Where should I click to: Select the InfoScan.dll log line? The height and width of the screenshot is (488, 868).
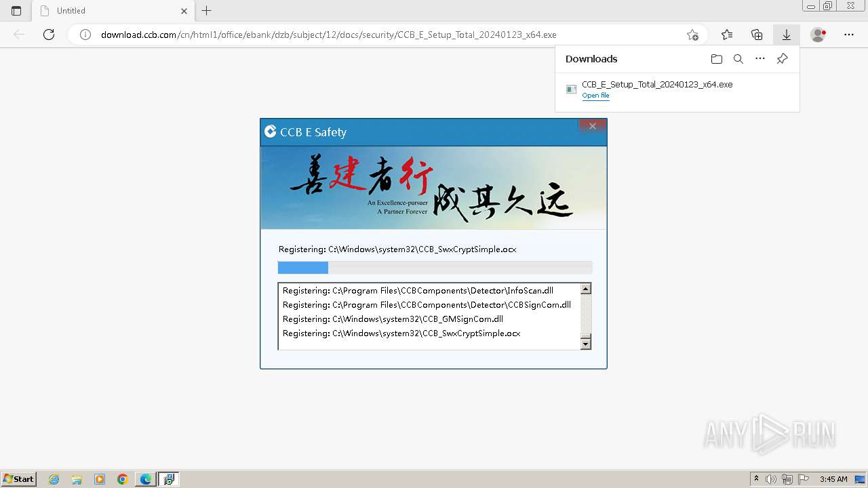(418, 291)
